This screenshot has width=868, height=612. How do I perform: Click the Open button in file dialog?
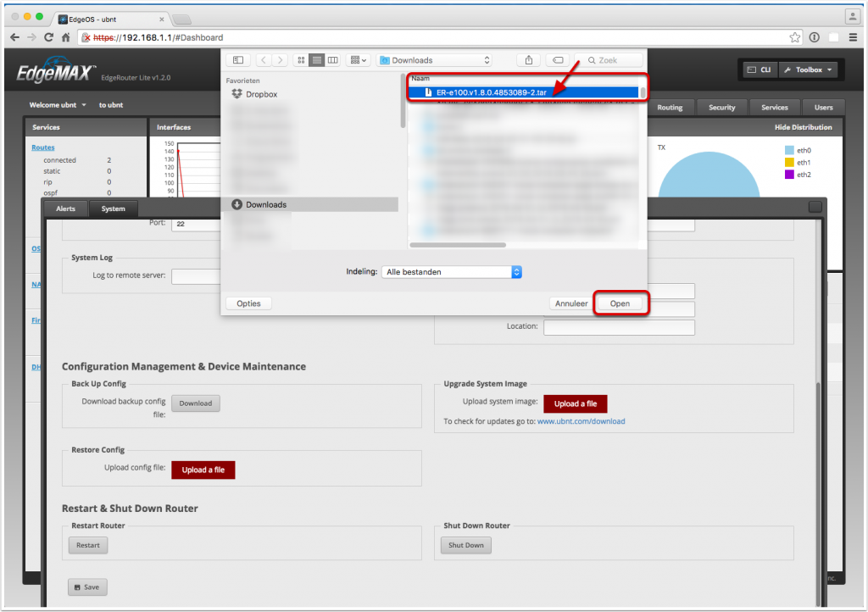click(620, 303)
